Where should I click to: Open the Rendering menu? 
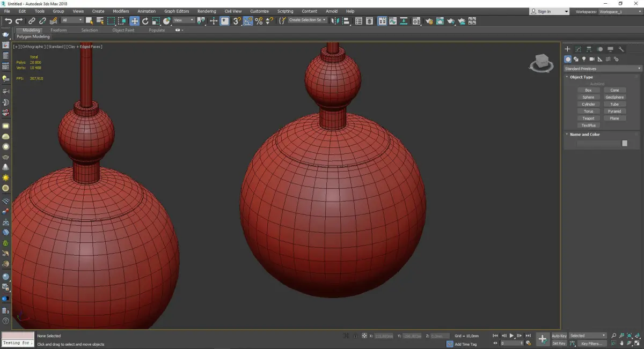[x=207, y=11]
